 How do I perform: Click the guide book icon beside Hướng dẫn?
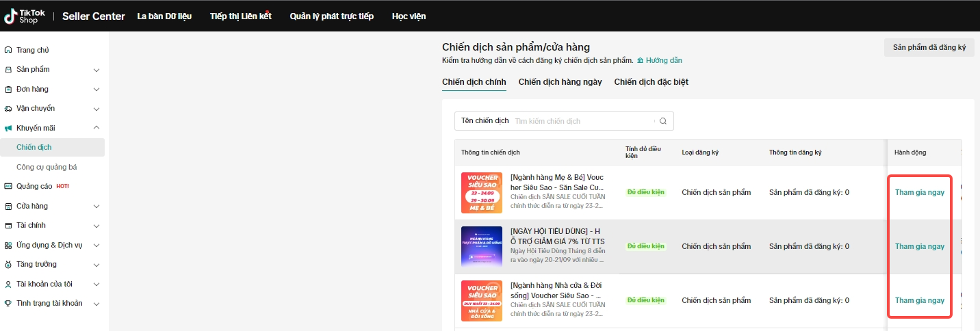tap(641, 60)
